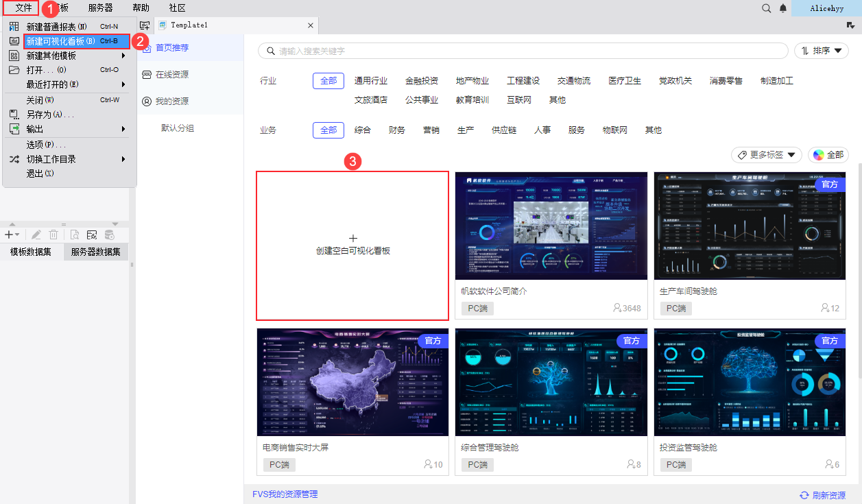Filter business by 财务
Screen dimensions: 862x504
[x=397, y=130]
